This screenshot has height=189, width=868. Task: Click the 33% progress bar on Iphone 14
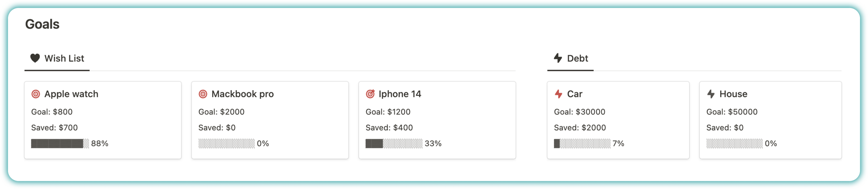tap(394, 144)
